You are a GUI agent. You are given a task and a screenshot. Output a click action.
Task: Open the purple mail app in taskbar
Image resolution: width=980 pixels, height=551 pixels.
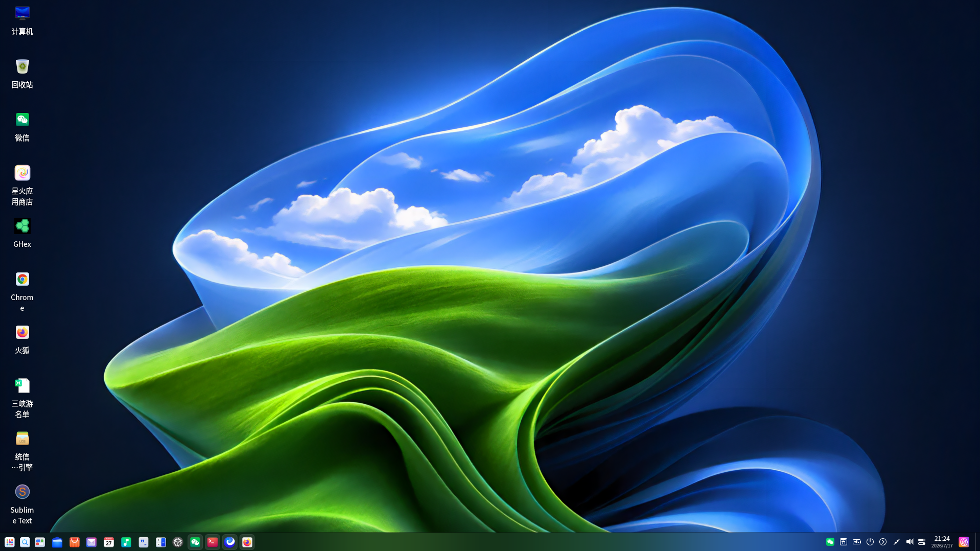point(91,542)
